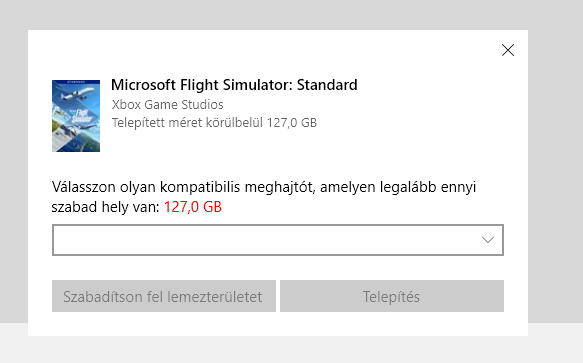Click the Telepített méret körülbelül 127,0 GB text
583x363 pixels.
(214, 123)
